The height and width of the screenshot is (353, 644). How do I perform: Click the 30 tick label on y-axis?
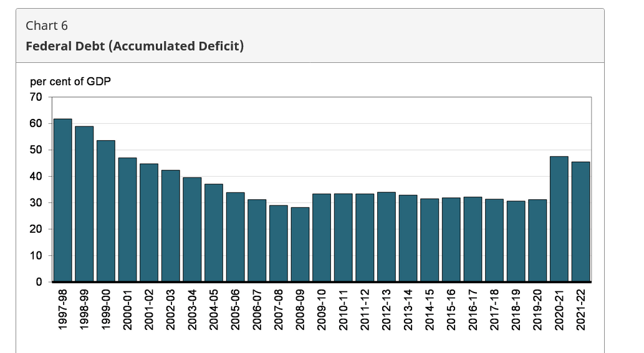pyautogui.click(x=36, y=203)
